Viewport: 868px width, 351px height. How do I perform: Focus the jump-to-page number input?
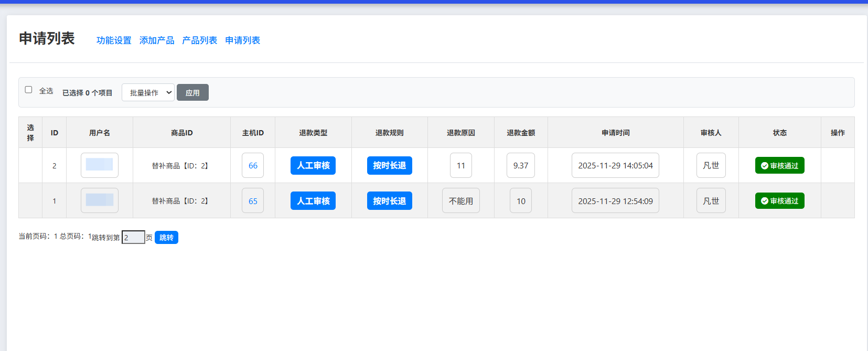pyautogui.click(x=133, y=238)
